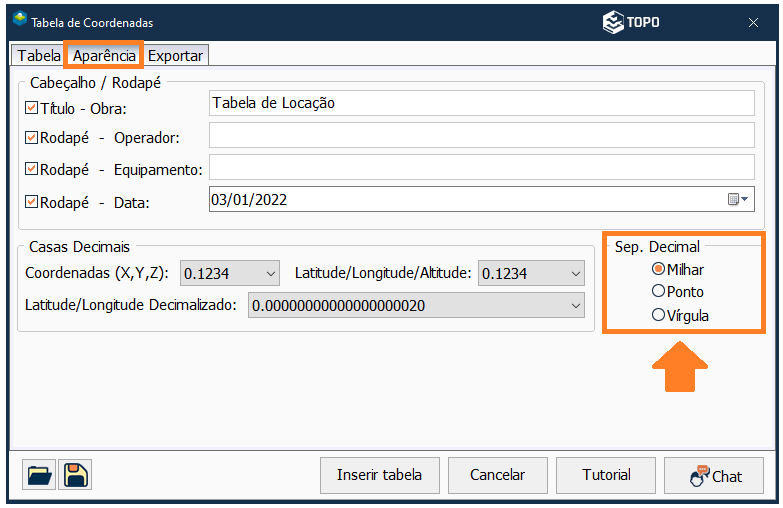This screenshot has height=508, width=783.
Task: Toggle the Rodapé - Equipamento checkbox
Action: pos(31,169)
